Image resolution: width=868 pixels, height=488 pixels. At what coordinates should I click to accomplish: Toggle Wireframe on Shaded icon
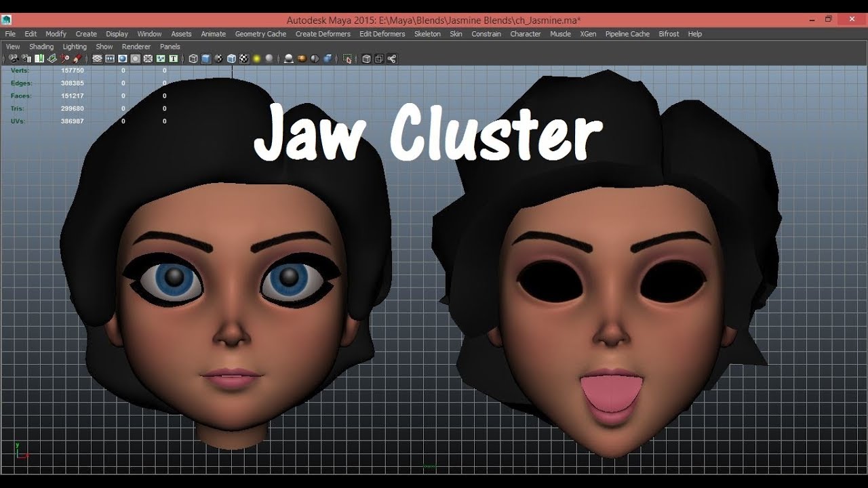[x=231, y=59]
